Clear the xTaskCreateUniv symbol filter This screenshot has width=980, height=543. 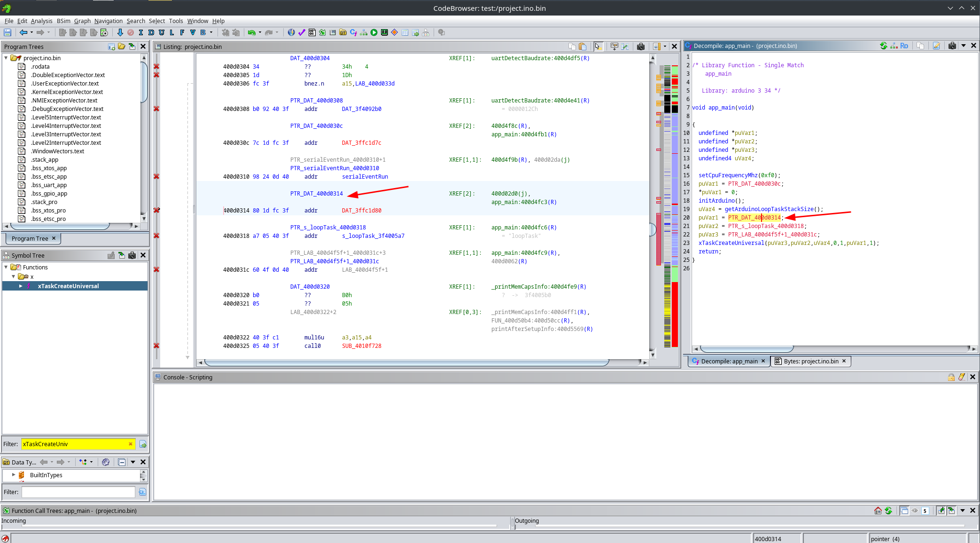coord(130,444)
